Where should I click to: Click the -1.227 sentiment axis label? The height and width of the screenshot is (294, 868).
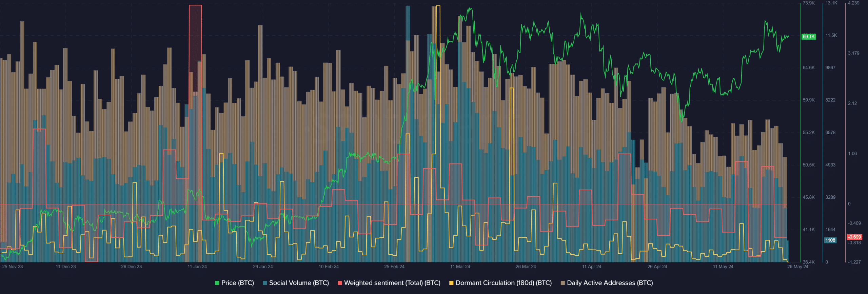tap(854, 262)
